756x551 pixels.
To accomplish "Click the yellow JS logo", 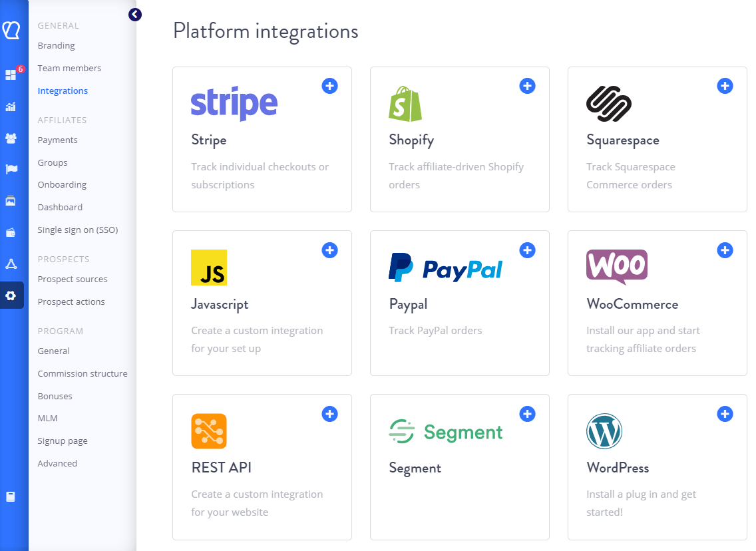I will (209, 268).
